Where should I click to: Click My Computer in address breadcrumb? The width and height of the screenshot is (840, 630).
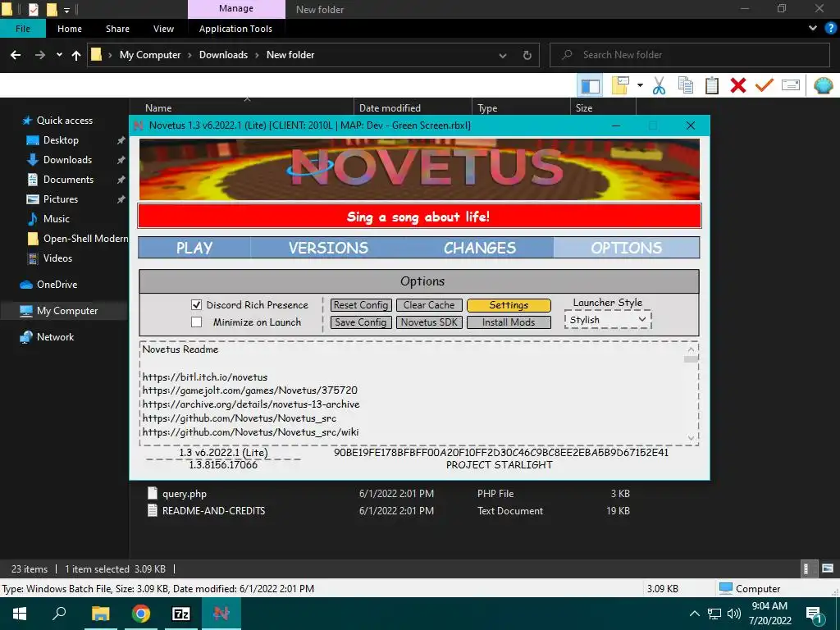150,55
